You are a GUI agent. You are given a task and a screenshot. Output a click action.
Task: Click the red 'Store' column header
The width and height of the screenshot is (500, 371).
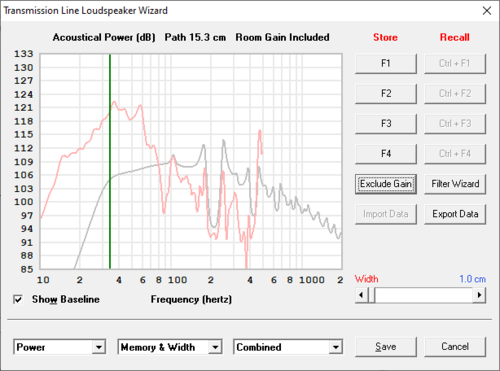[x=385, y=37]
